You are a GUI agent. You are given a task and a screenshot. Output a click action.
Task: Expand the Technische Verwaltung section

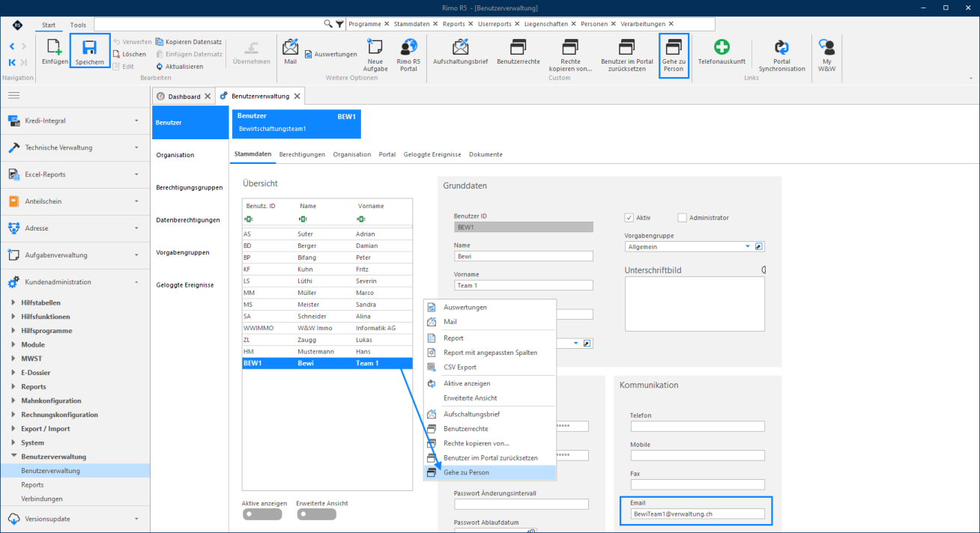(x=75, y=147)
